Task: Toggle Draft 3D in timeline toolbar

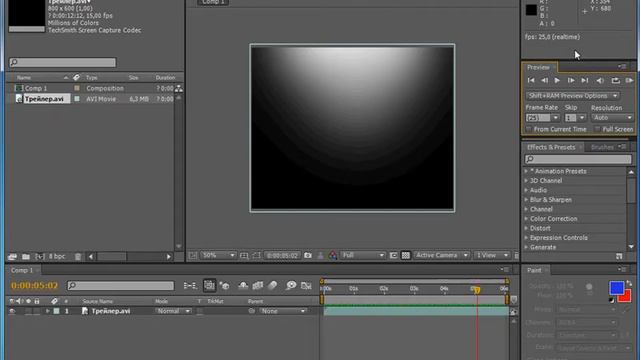Action: coord(224,286)
